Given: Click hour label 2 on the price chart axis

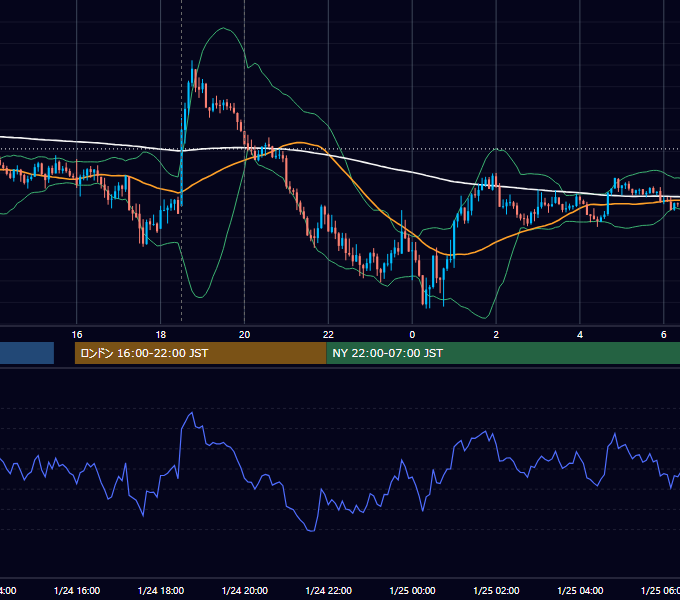Looking at the screenshot, I should click(496, 334).
